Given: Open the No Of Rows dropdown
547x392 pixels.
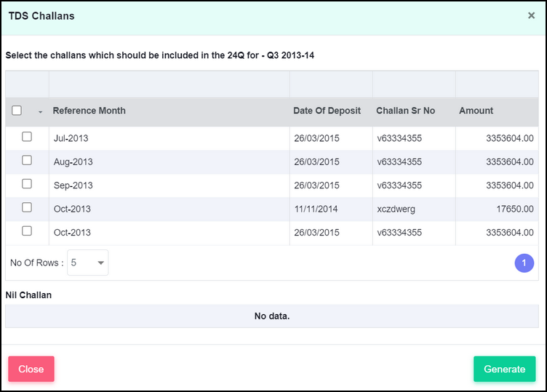Looking at the screenshot, I should click(x=87, y=263).
